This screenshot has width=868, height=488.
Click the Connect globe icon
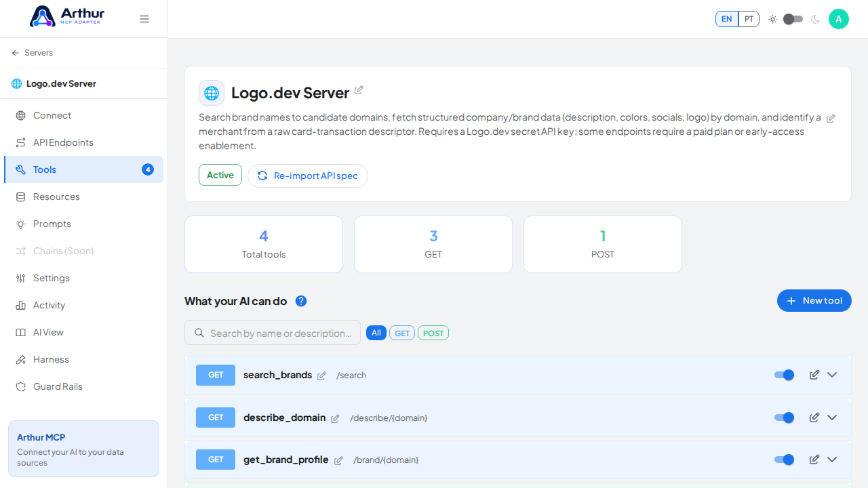21,115
